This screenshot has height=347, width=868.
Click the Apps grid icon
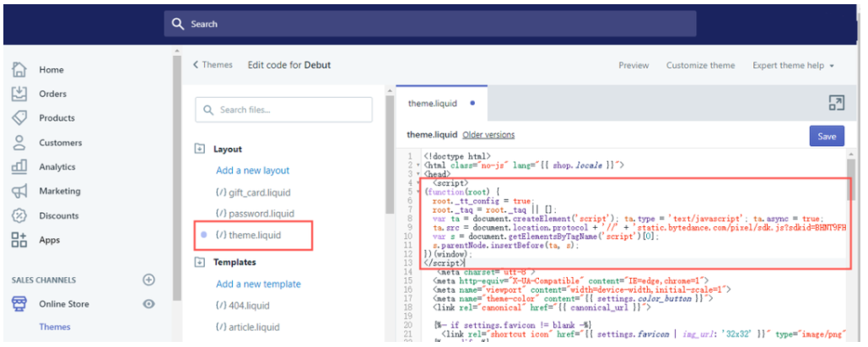pos(19,240)
